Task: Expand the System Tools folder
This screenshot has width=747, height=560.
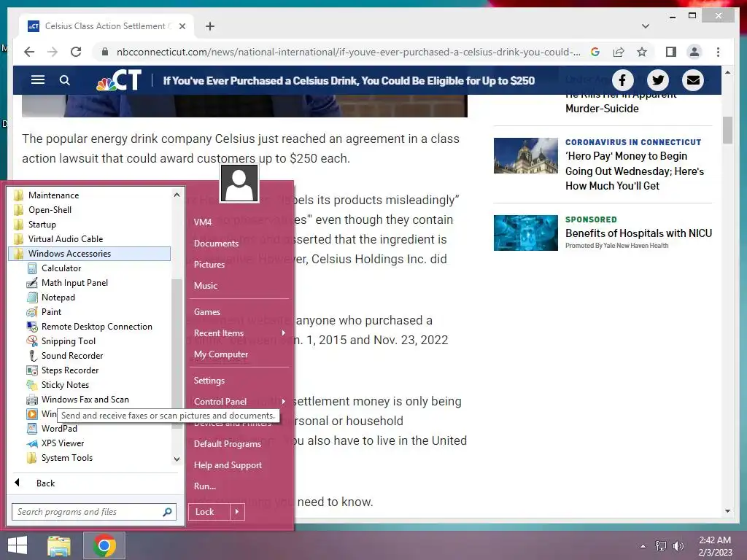Action: tap(60, 458)
